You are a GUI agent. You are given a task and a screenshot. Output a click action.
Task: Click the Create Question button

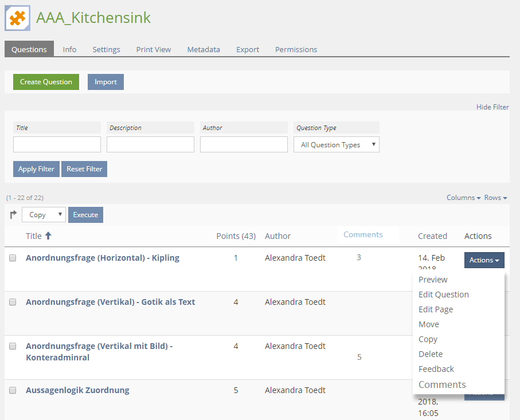coord(46,82)
